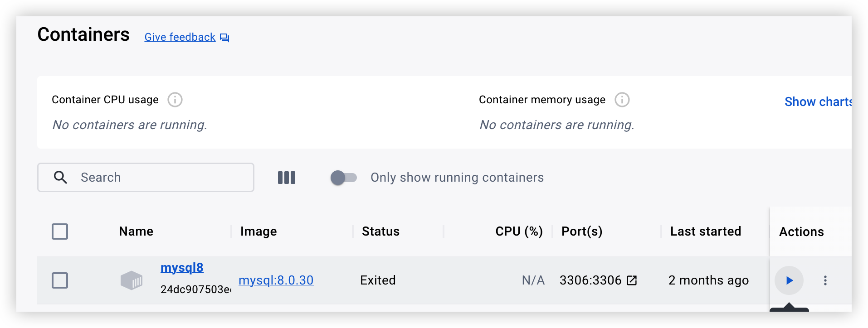
Task: Open the feedback speech bubble icon
Action: [x=224, y=38]
